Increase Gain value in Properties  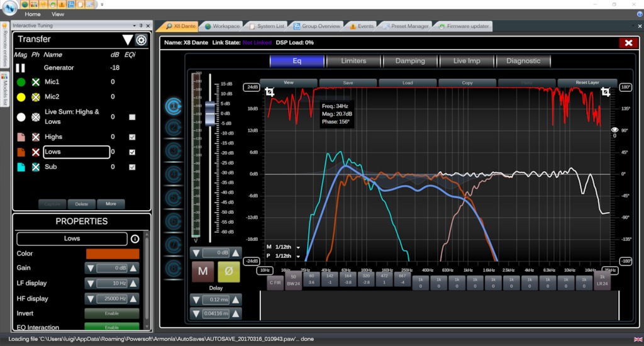click(133, 269)
